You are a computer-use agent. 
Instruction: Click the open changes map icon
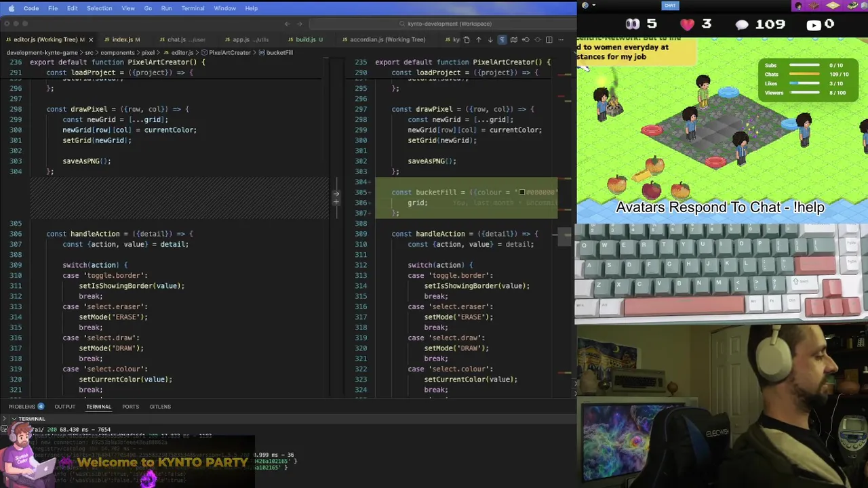pos(514,39)
